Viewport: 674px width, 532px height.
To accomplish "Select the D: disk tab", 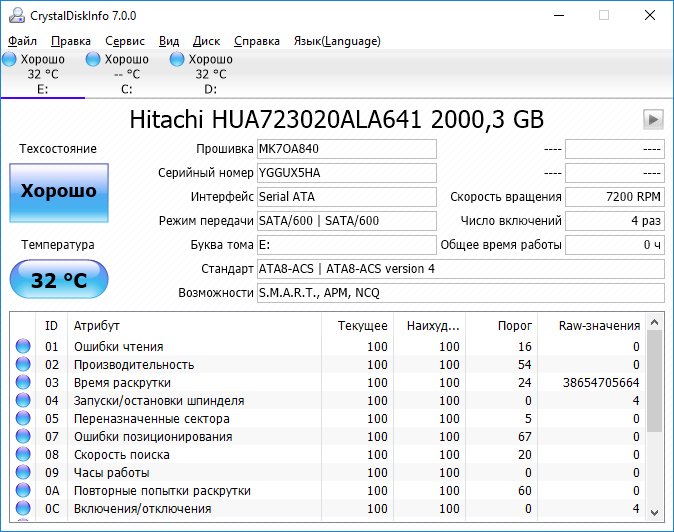I will 211,74.
